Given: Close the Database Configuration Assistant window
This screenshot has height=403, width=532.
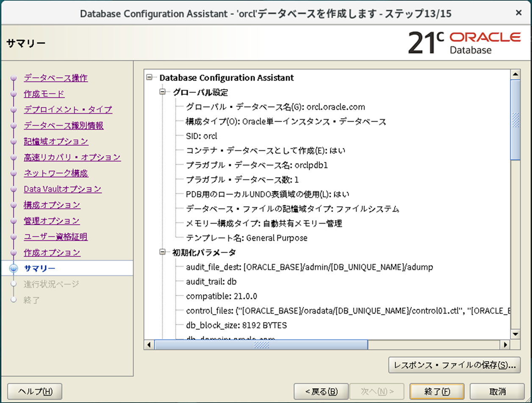Looking at the screenshot, I should (518, 13).
